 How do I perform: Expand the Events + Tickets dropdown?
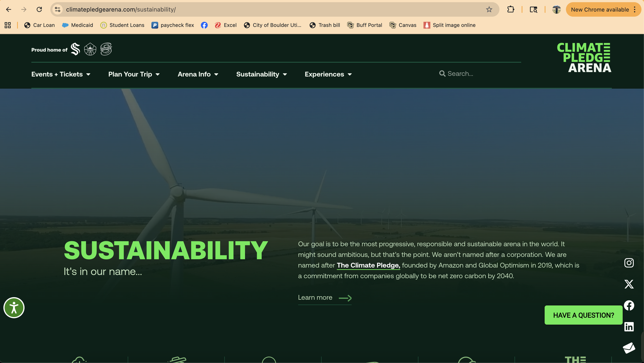[61, 74]
